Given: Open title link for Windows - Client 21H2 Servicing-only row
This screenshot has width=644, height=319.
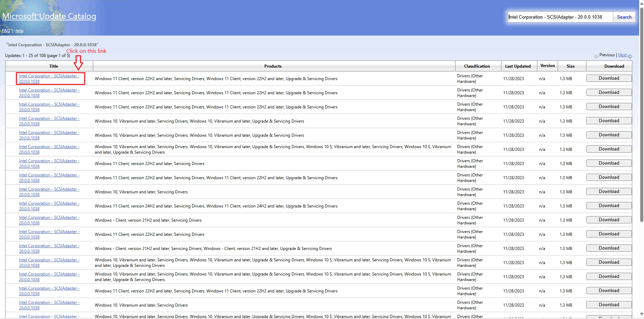Looking at the screenshot, I should point(49,220).
